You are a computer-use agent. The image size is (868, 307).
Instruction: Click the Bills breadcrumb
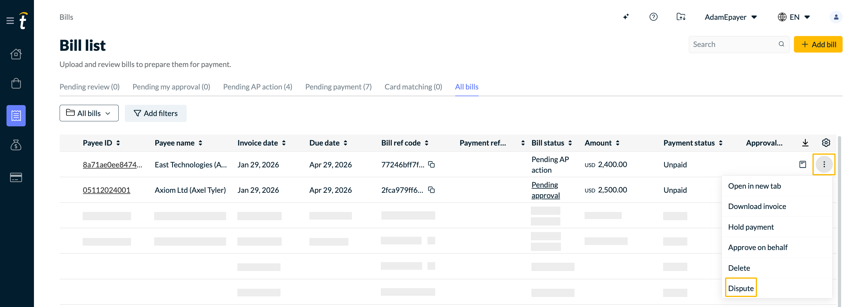(x=66, y=17)
